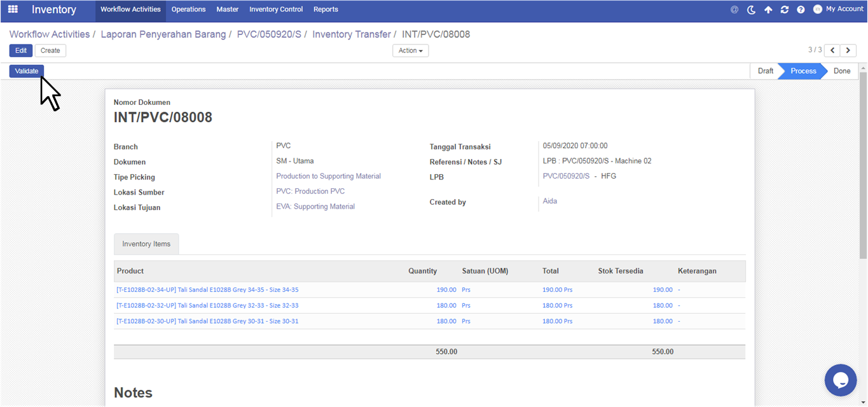Click the Edit button
868x407 pixels.
click(20, 51)
